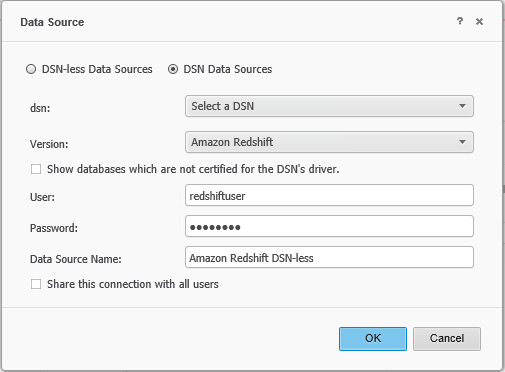Click the Data Source dialog title
The width and height of the screenshot is (505, 372).
(52, 22)
